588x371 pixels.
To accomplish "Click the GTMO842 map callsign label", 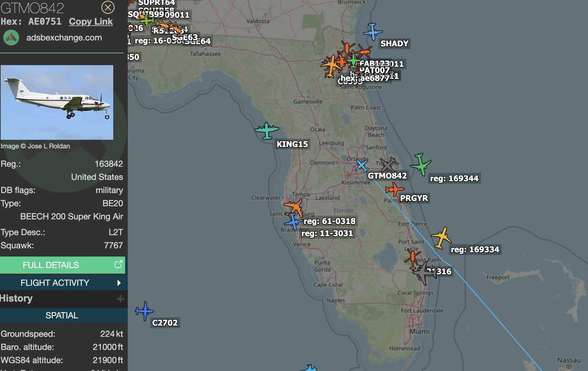I will tap(387, 176).
